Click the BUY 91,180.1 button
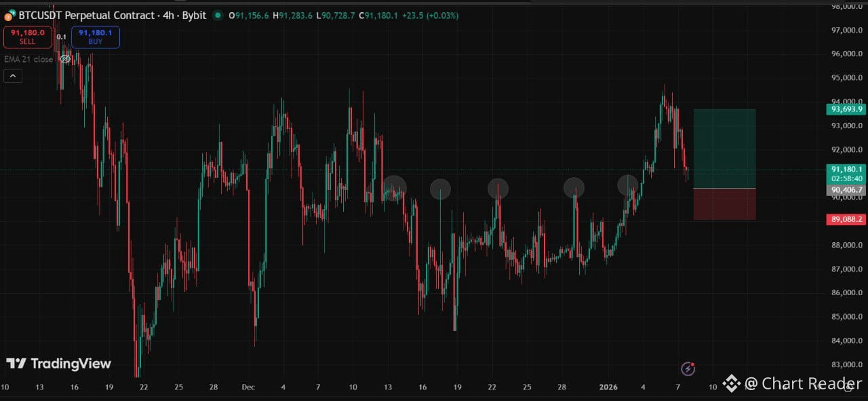 [95, 37]
